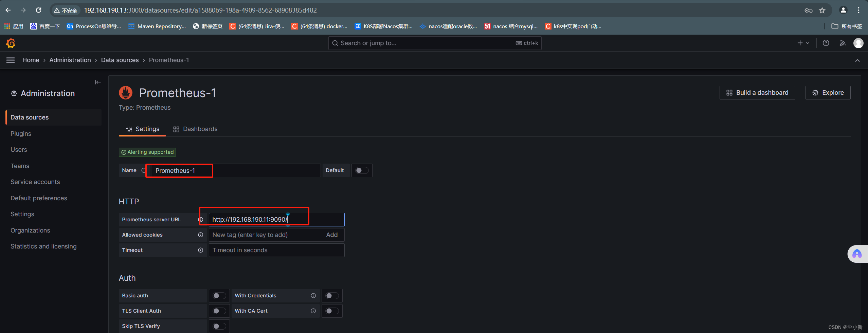868x333 pixels.
Task: Open Data sources in sidebar
Action: coord(54,117)
